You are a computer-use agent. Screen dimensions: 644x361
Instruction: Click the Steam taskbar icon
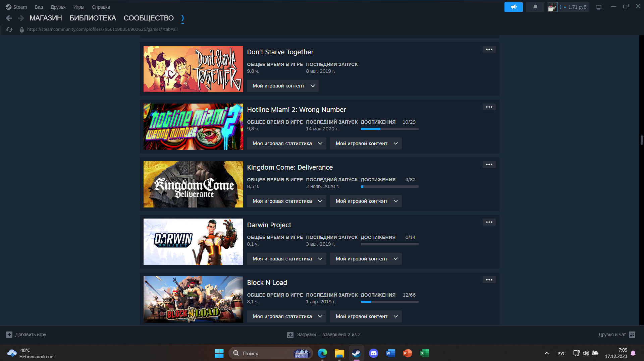tap(356, 353)
